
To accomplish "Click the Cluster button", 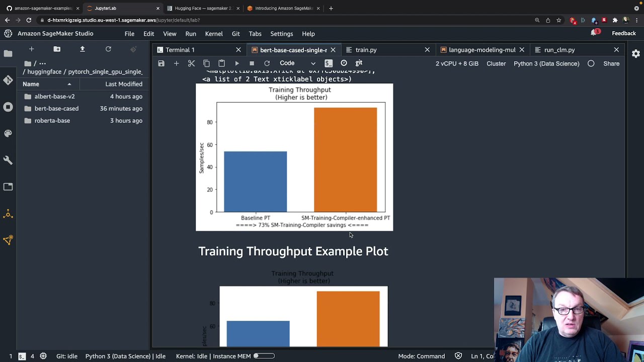I will 496,63.
